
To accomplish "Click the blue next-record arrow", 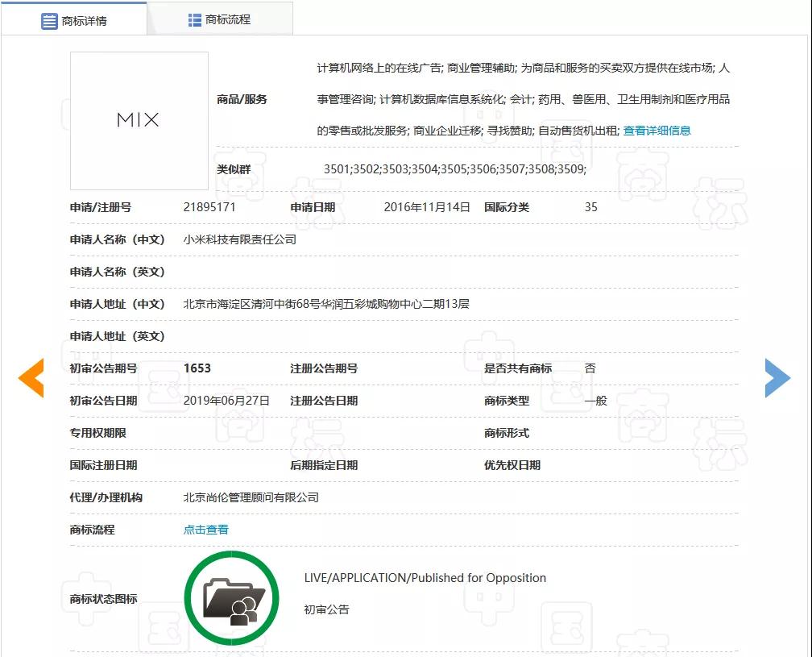I will pos(777,378).
